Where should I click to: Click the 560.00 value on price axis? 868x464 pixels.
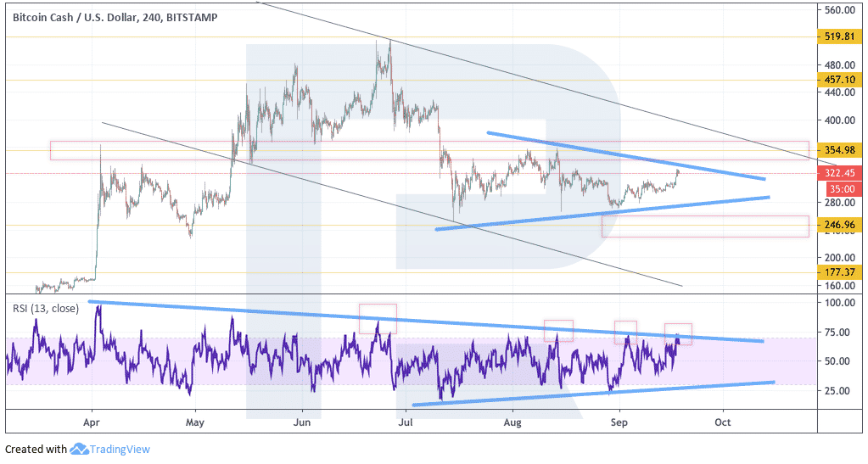(x=840, y=10)
